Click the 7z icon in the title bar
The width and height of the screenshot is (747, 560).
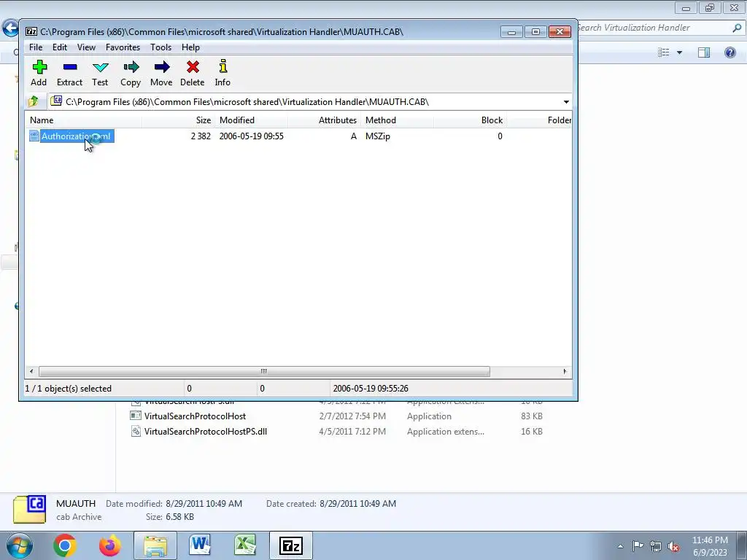pos(31,32)
